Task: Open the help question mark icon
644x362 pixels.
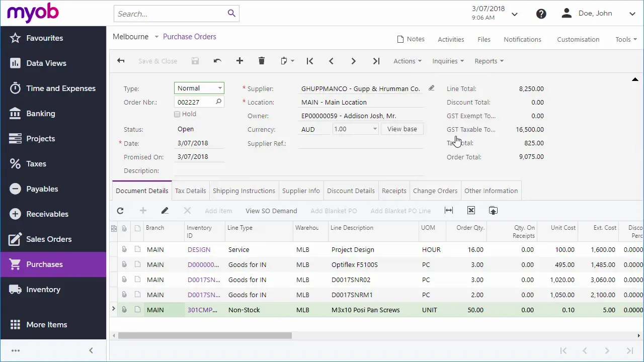Action: point(541,14)
